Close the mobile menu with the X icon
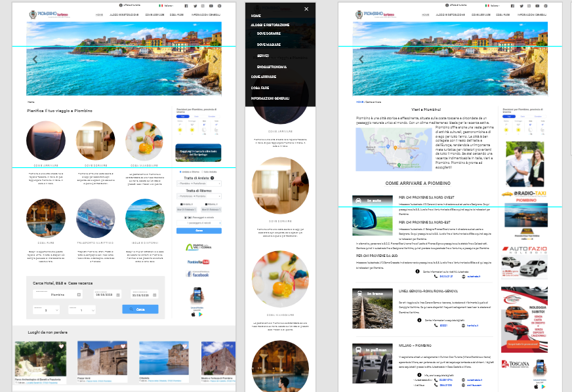 click(306, 9)
